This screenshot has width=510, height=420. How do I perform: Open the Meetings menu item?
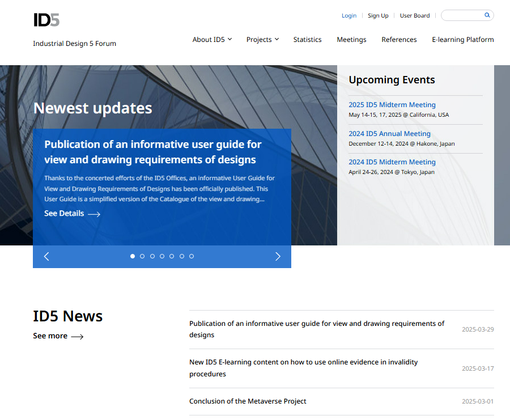tap(351, 40)
